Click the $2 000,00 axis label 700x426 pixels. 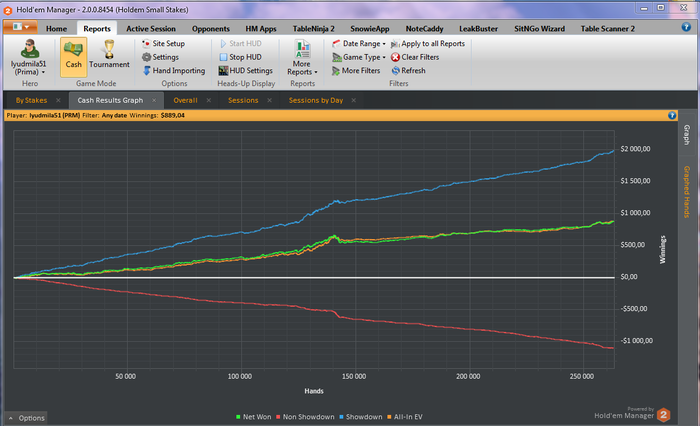click(635, 149)
